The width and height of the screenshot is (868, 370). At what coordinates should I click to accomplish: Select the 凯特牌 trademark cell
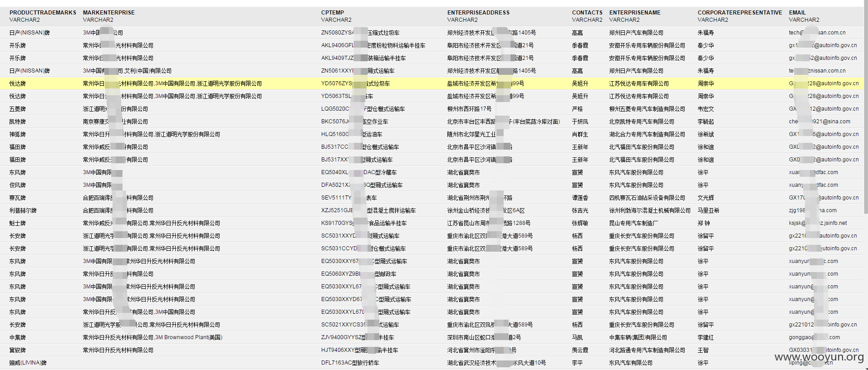[x=18, y=122]
